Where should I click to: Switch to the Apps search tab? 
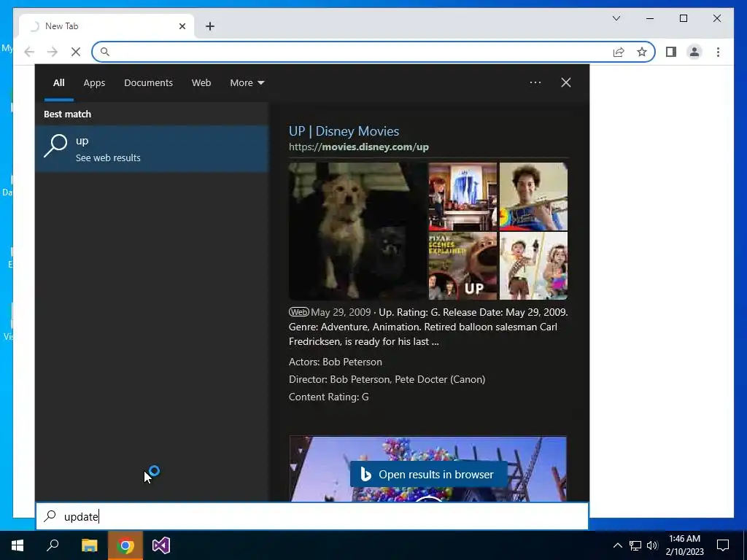(94, 83)
